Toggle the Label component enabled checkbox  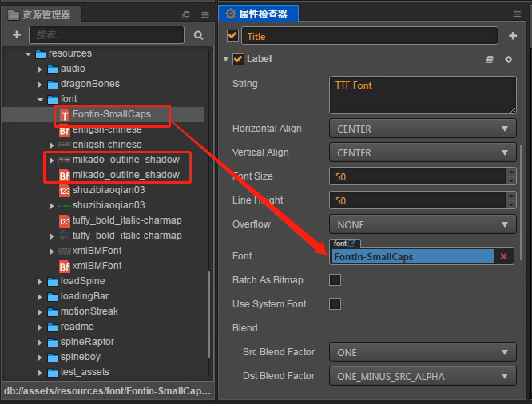click(238, 59)
